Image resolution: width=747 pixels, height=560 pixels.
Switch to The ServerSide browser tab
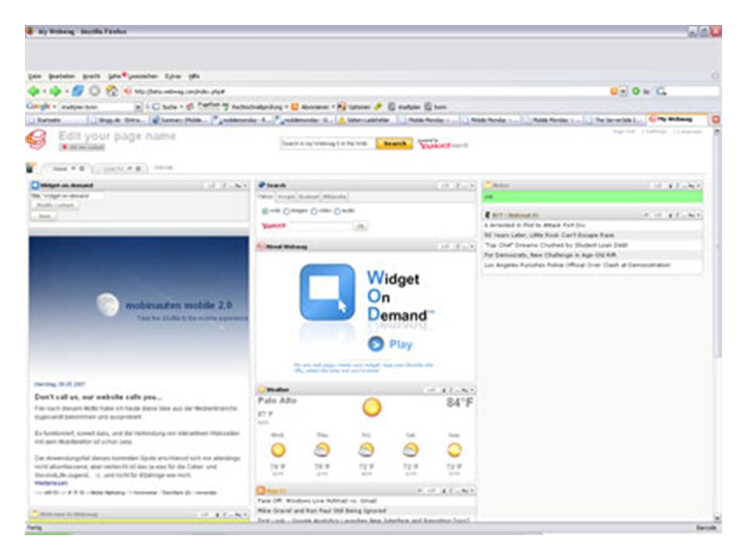click(x=615, y=120)
